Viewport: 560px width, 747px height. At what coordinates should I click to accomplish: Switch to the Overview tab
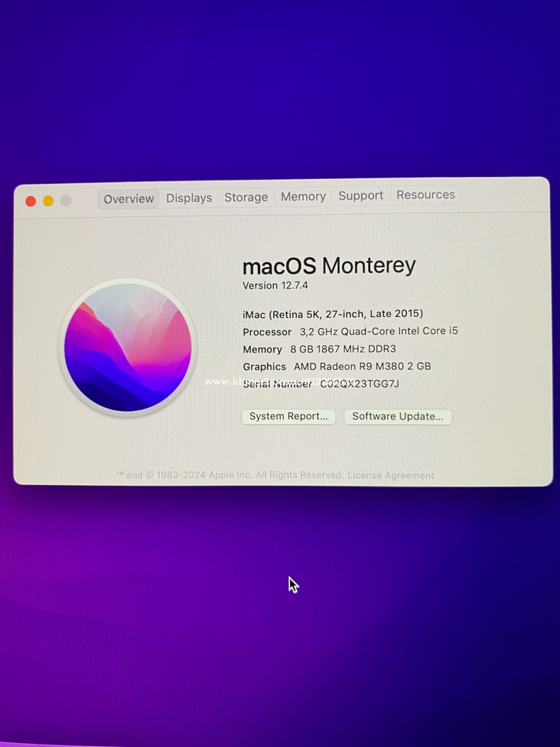(x=129, y=199)
